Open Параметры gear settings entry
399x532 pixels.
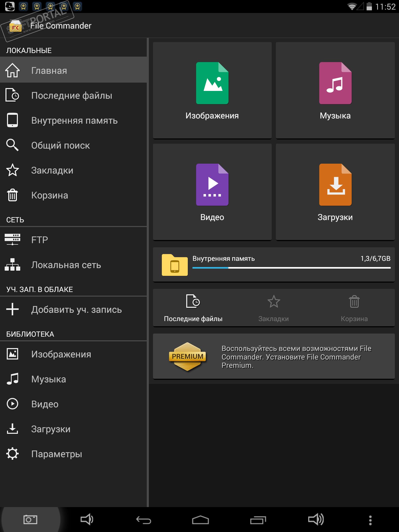tap(74, 454)
